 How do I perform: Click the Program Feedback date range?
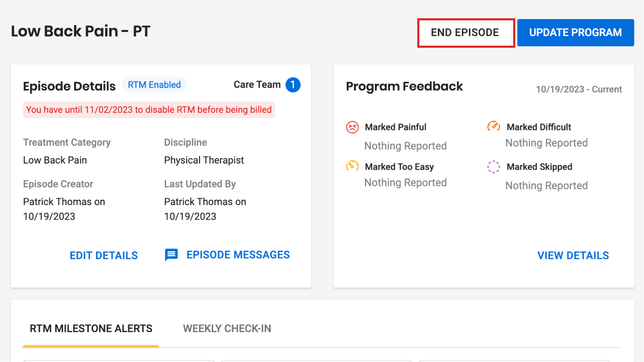579,89
